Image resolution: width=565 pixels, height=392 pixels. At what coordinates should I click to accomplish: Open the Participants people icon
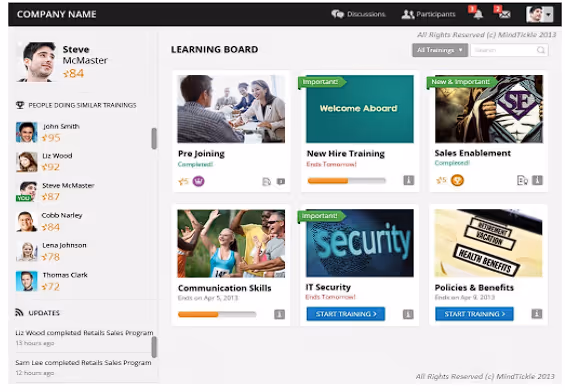pos(408,14)
